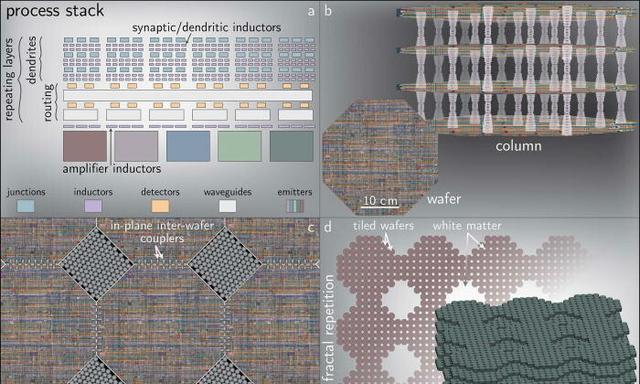The width and height of the screenshot is (640, 384).
Task: Click the 'synaptic/dendritic inductors' label
Action: click(x=207, y=27)
